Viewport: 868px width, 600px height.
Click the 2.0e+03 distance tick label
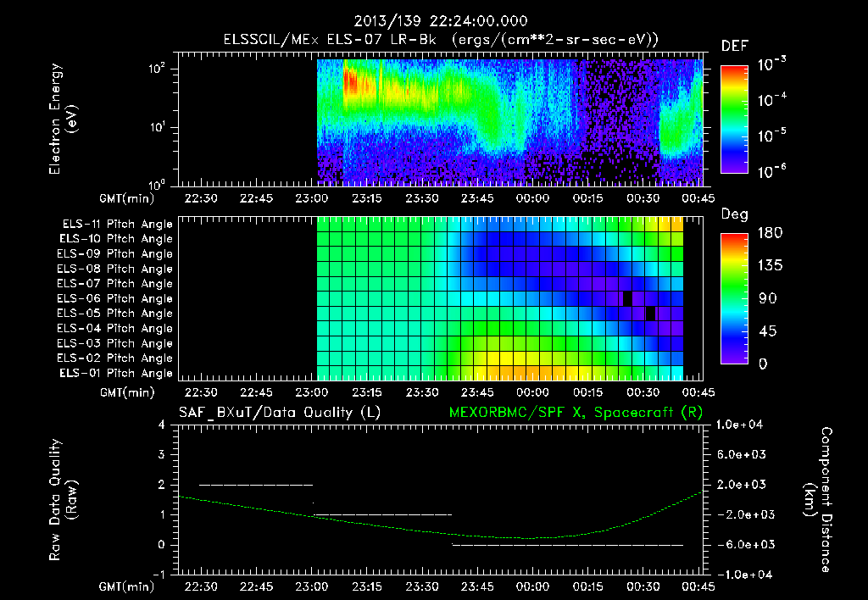[741, 485]
